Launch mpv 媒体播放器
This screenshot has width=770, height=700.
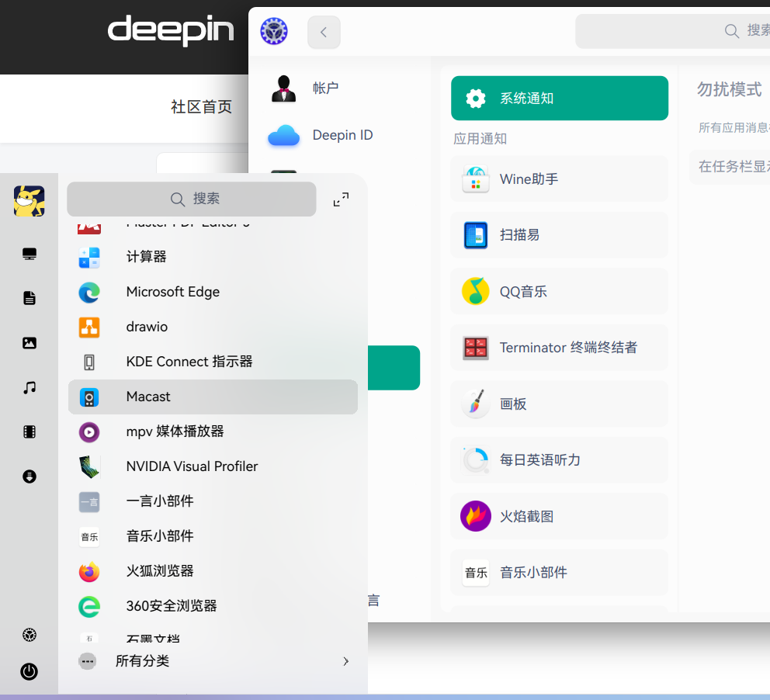pyautogui.click(x=213, y=431)
